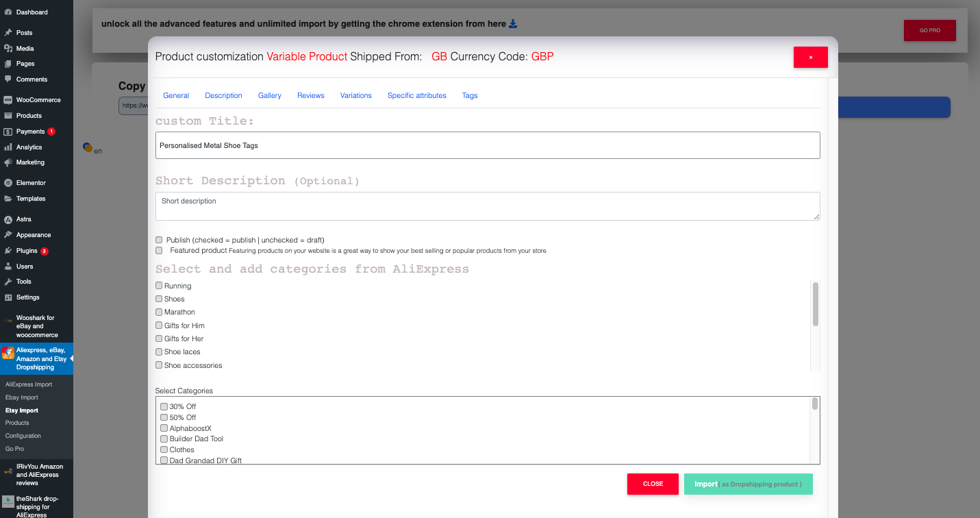Screen dimensions: 980x518
Task: Open the Gallery tab
Action: tap(270, 95)
